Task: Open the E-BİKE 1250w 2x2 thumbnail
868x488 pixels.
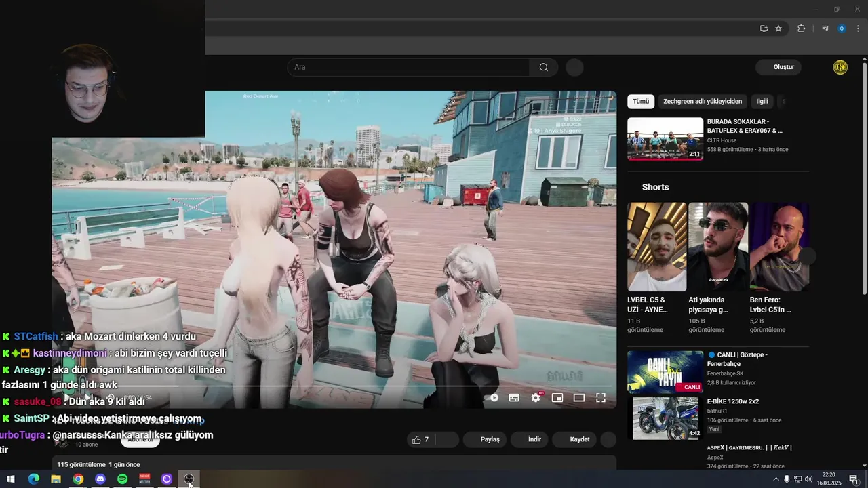Action: (x=665, y=418)
